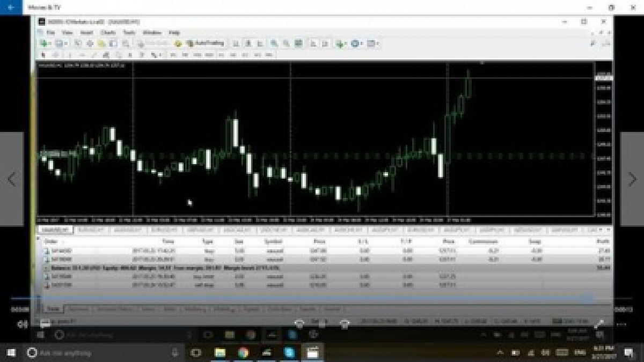This screenshot has height=362, width=644.
Task: Toggle Market Watch panel icon
Action: tap(78, 43)
